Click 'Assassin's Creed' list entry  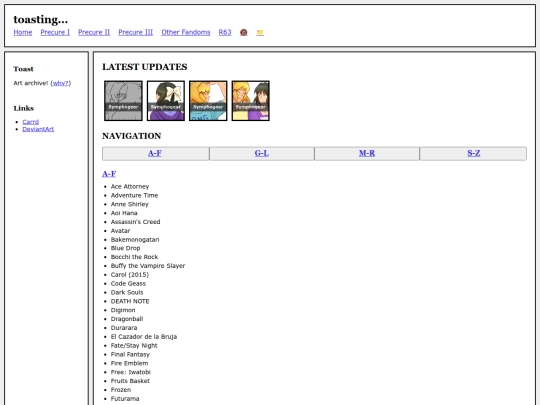[135, 222]
